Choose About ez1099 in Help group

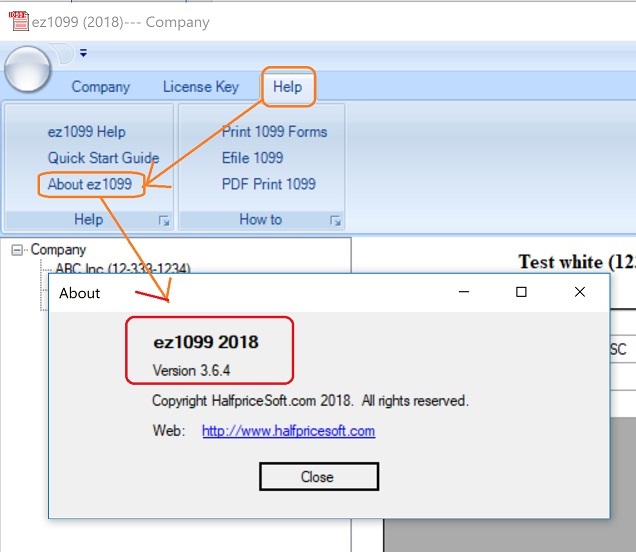click(90, 184)
